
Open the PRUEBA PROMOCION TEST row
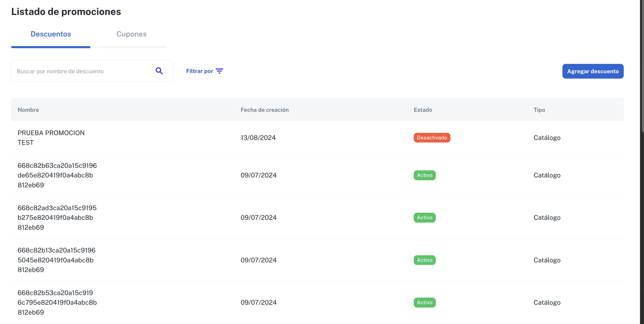[x=51, y=138]
